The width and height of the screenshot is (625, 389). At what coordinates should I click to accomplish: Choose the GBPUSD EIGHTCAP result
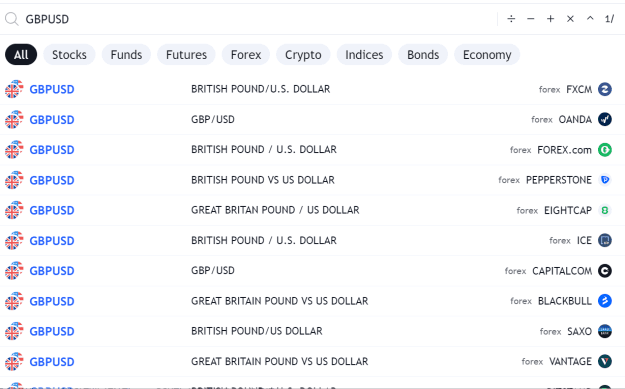point(312,210)
